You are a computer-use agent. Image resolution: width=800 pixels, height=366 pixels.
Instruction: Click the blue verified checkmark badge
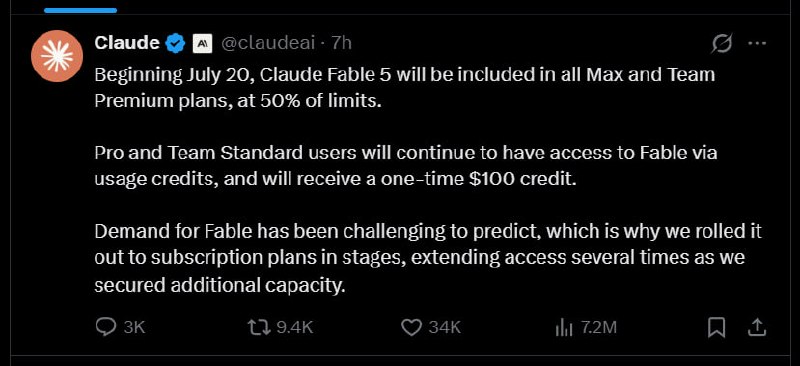coord(175,43)
